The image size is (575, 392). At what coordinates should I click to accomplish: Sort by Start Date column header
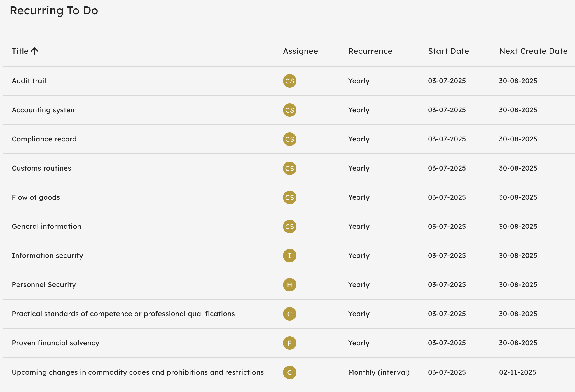(x=448, y=51)
